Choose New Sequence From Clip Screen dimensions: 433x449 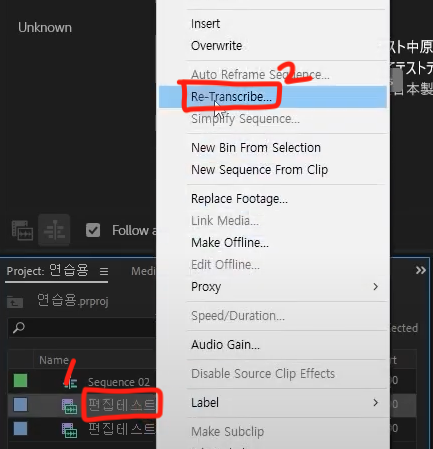click(x=259, y=170)
